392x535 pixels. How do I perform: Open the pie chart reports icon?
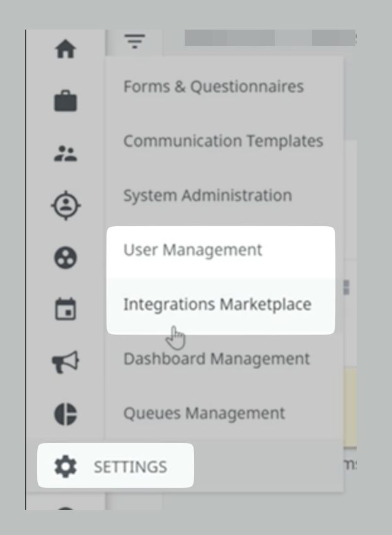66,414
